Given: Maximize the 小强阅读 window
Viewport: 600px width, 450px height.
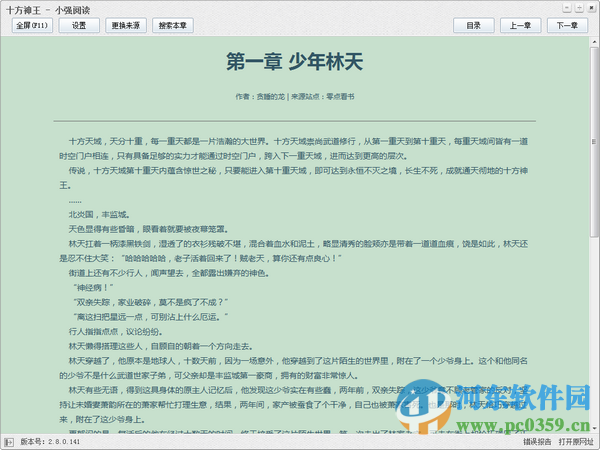Looking at the screenshot, I should (x=579, y=8).
